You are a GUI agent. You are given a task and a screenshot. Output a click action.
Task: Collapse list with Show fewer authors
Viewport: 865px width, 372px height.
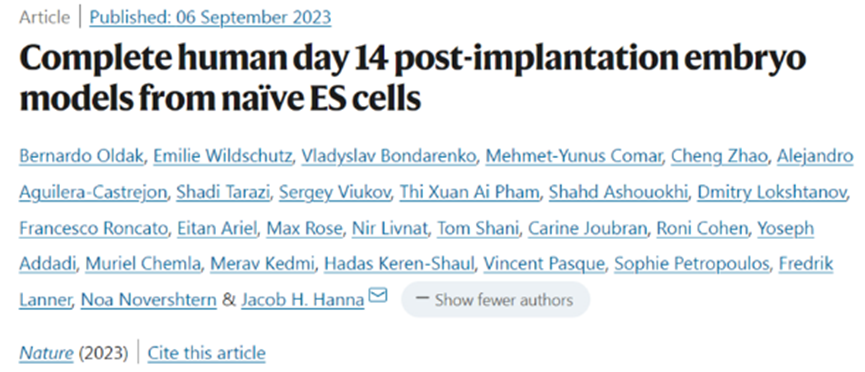pos(495,300)
